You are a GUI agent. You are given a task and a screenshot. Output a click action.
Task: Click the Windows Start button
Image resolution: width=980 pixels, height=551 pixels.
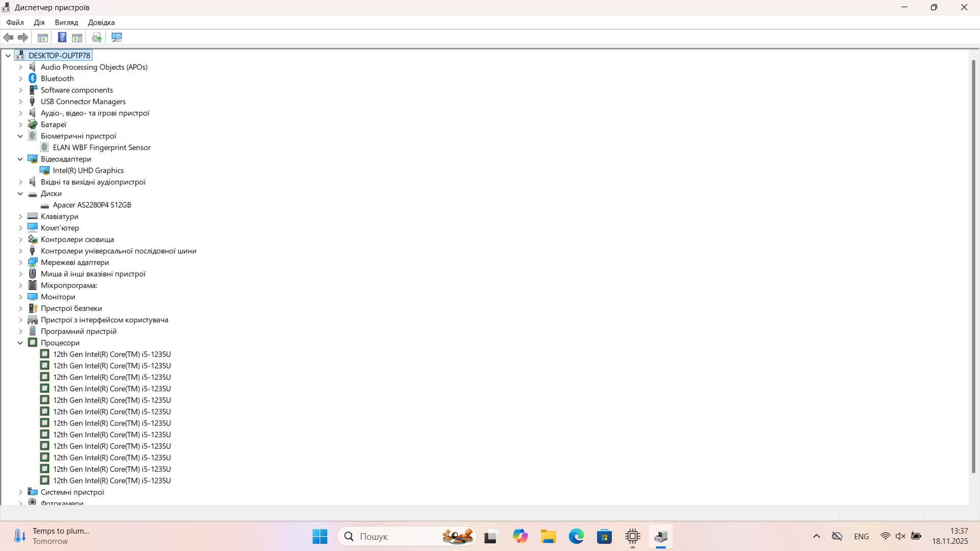320,536
